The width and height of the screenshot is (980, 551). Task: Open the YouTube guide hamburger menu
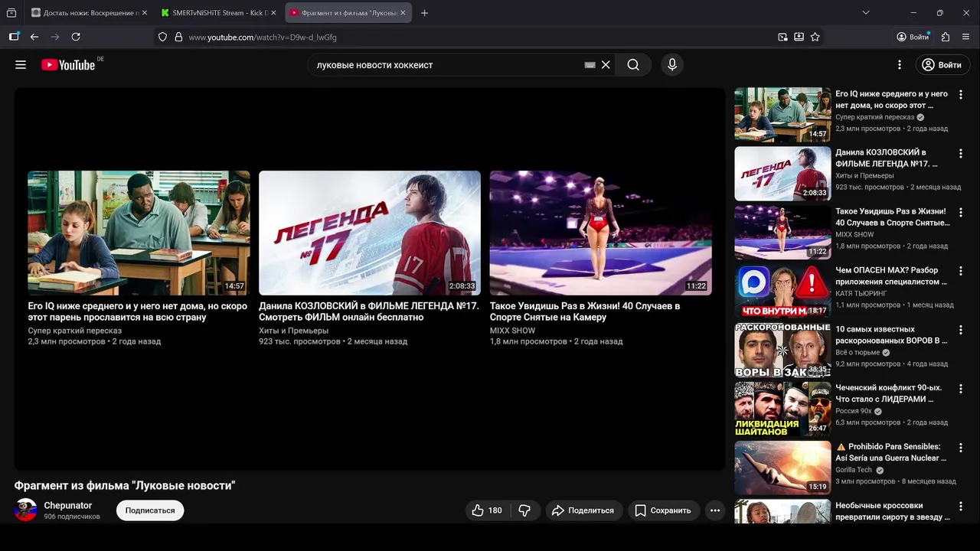click(x=21, y=65)
